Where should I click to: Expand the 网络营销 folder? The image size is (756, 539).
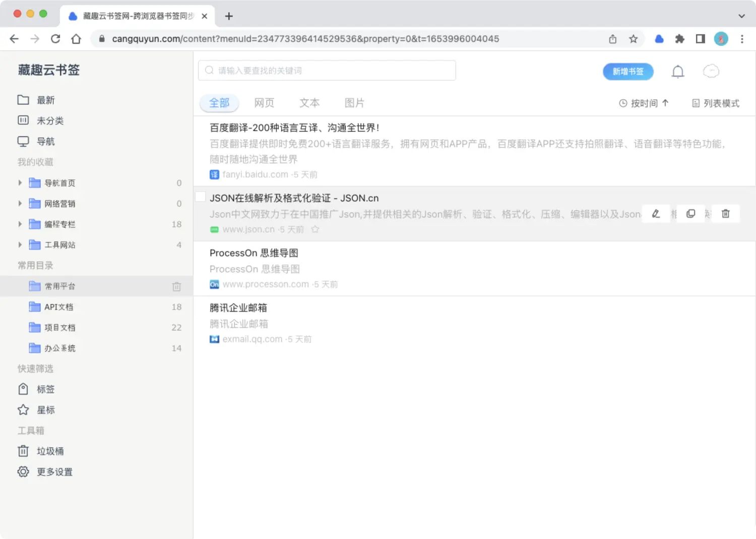[20, 203]
